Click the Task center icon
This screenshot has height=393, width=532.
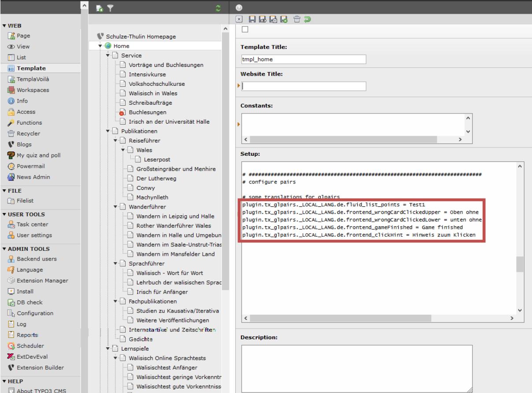pyautogui.click(x=12, y=224)
